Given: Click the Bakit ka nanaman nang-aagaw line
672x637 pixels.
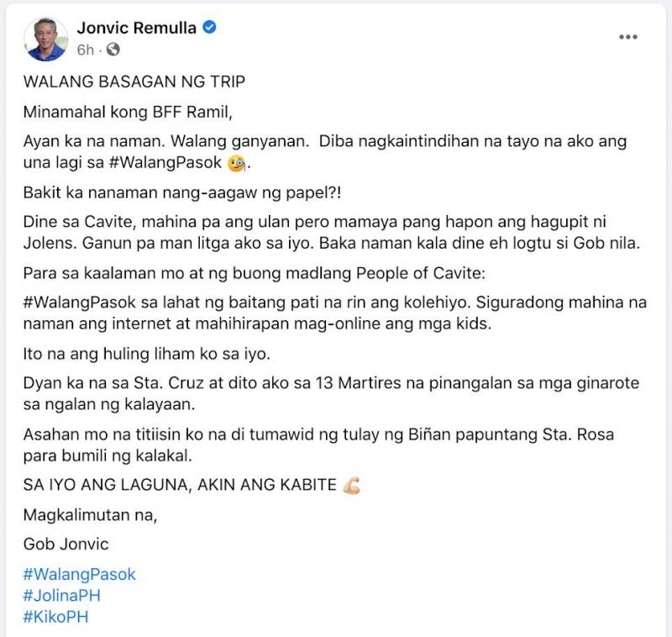Looking at the screenshot, I should (x=182, y=193).
